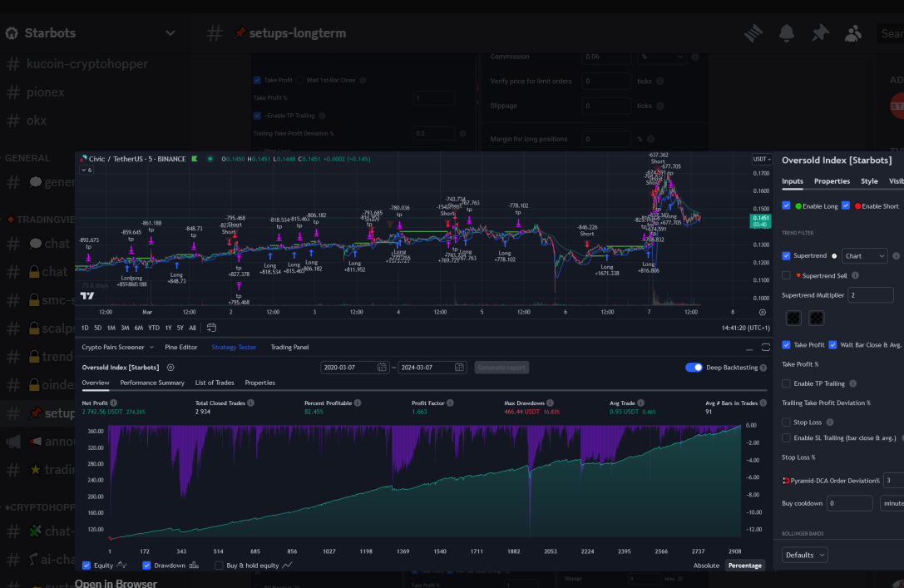Uncheck the Enable Long checkbox
Viewport: 904px width, 588px height.
(x=787, y=205)
